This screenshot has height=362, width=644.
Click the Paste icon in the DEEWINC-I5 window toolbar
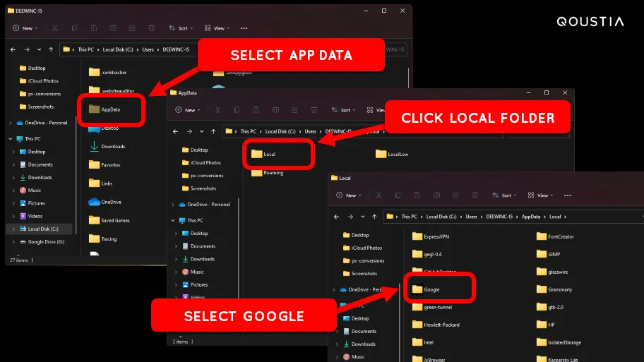coord(94,28)
